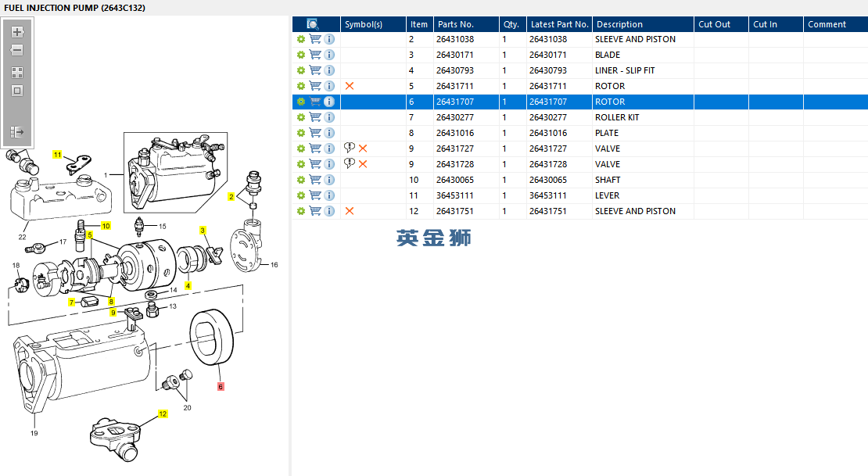This screenshot has width=868, height=476.
Task: Click gear icon for PLATE 26431016 row
Action: coord(300,133)
